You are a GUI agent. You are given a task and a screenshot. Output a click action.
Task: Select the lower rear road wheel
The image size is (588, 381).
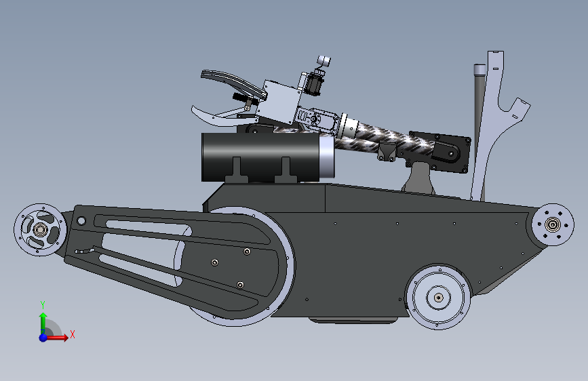tap(438, 298)
